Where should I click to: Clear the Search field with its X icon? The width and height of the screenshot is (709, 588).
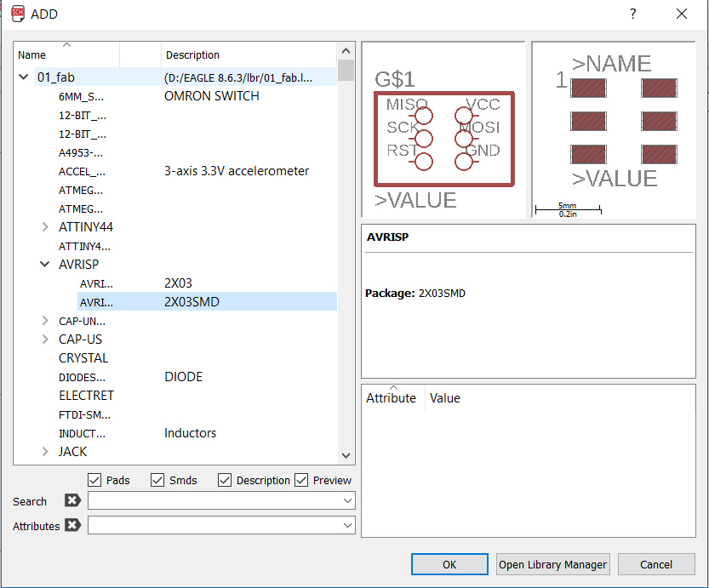72,500
